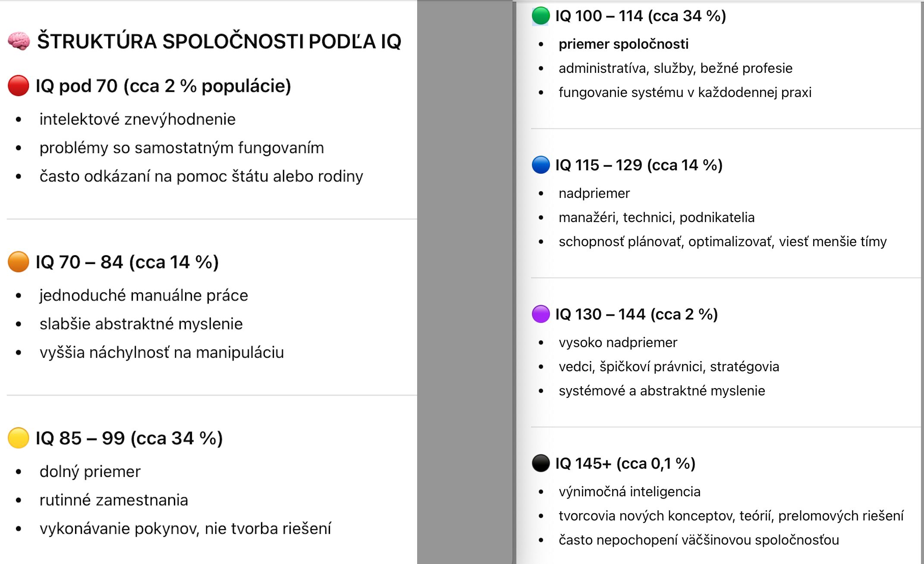This screenshot has height=564, width=924.
Task: Click the red circle beside IQ pod 70
Action: (19, 85)
